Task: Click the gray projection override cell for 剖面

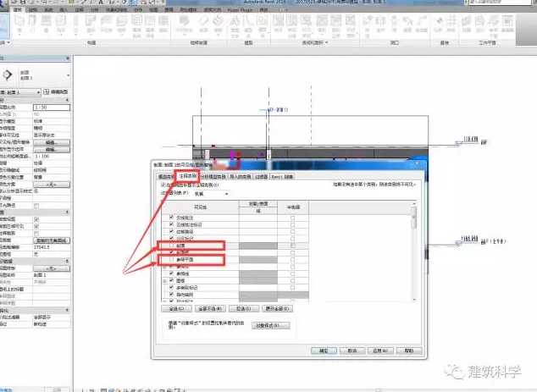Action: [258, 246]
